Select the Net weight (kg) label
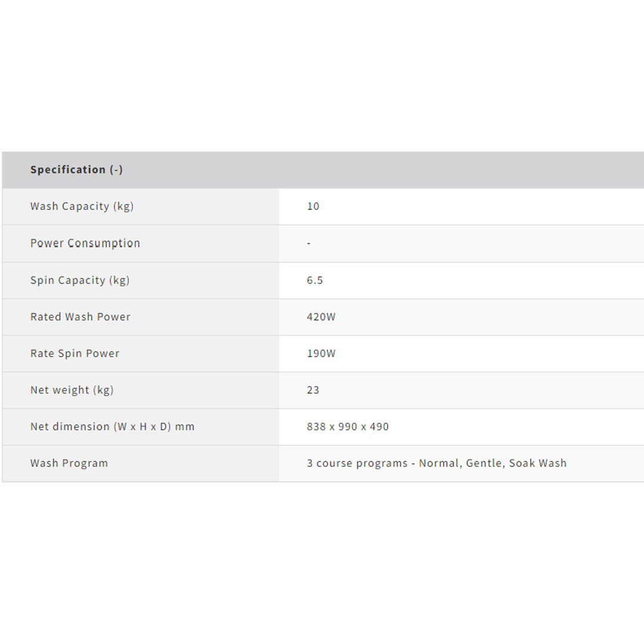 [x=72, y=390]
